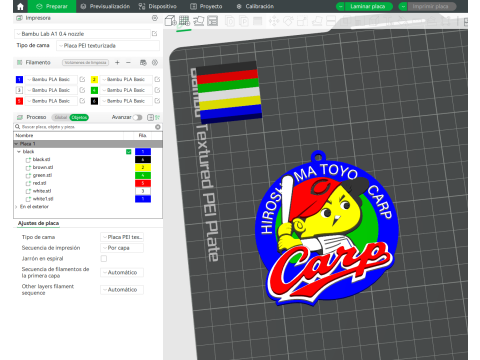Image resolution: width=480 pixels, height=360 pixels.
Task: Edit filament 2 preset icon
Action: point(157,79)
